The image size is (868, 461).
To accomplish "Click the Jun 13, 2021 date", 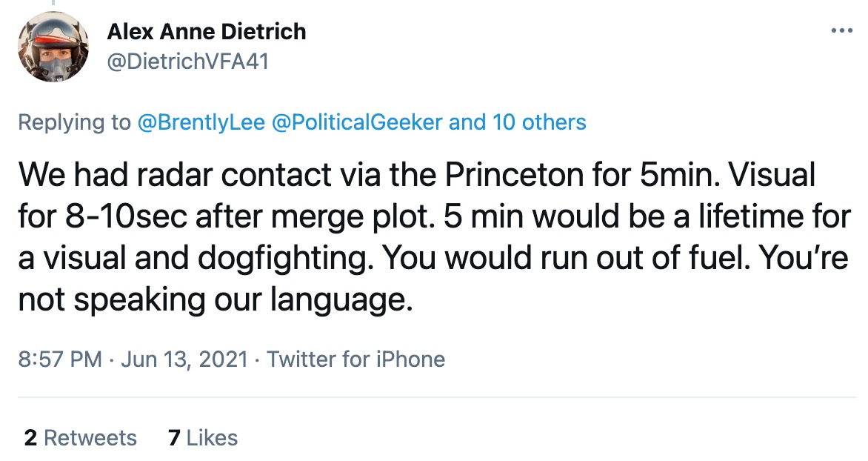I will tap(184, 360).
